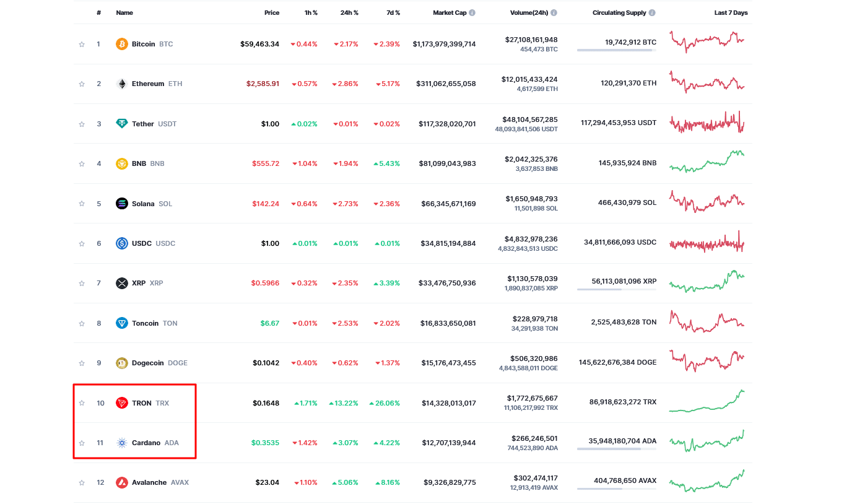The image size is (844, 504).
Task: Toggle the watchlist star for Cardano
Action: pyautogui.click(x=82, y=443)
